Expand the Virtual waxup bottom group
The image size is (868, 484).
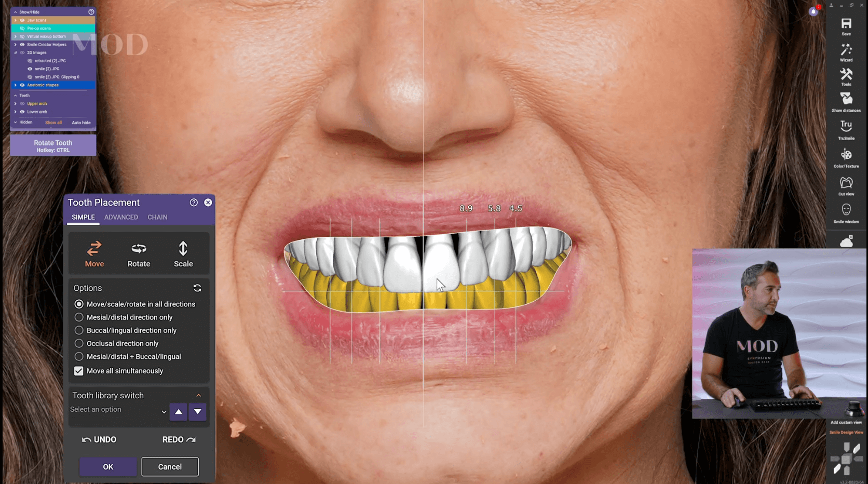[16, 36]
